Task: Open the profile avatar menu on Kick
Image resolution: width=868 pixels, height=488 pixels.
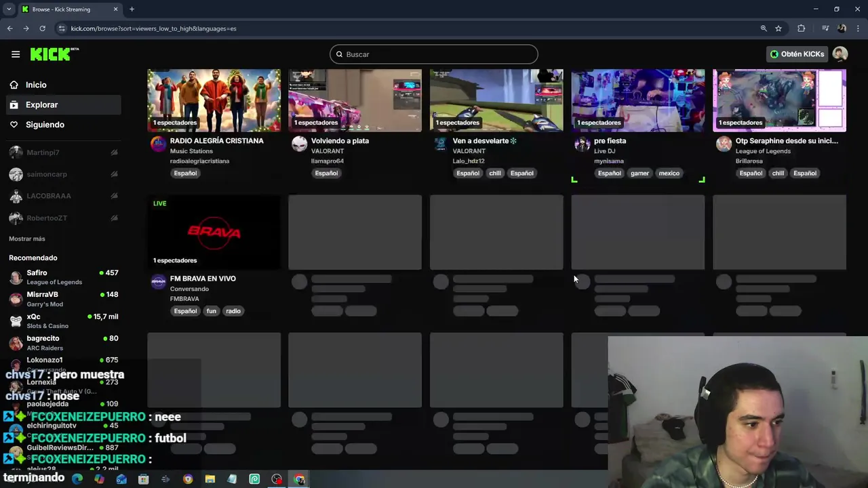Action: tap(840, 54)
